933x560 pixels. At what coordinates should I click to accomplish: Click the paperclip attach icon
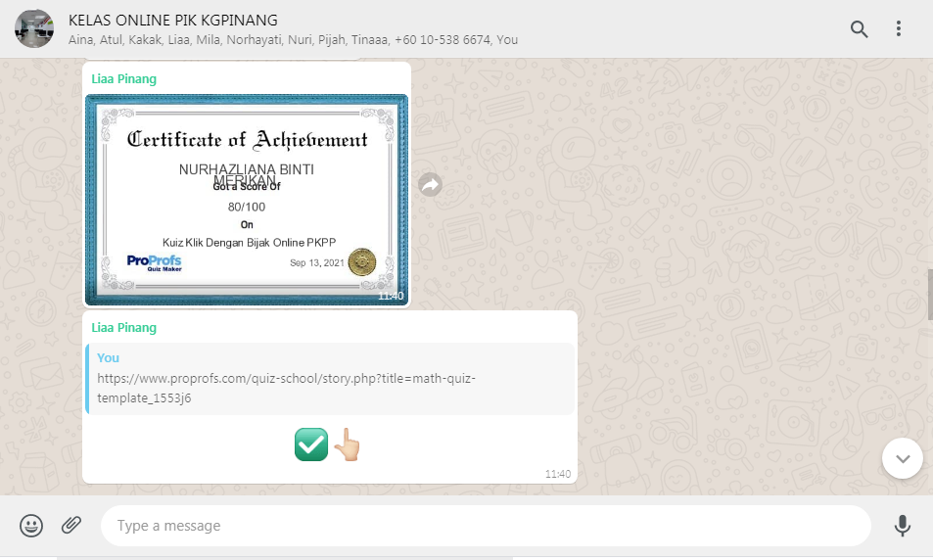pyautogui.click(x=71, y=526)
